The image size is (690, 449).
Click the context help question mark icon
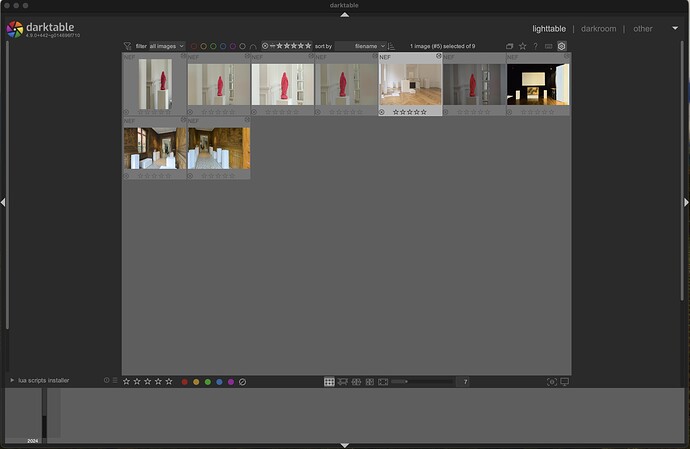click(x=535, y=46)
